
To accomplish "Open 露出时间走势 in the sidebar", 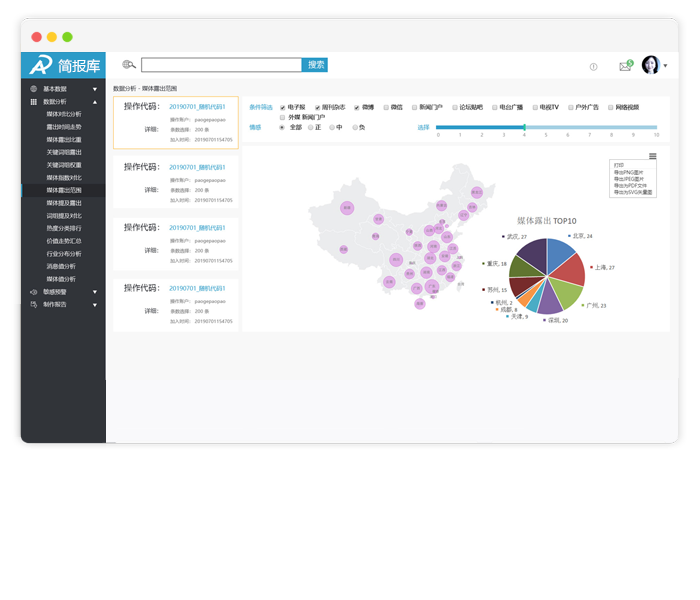I will (x=64, y=127).
